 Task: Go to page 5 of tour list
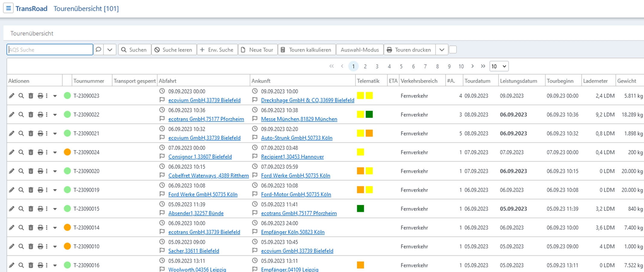[x=401, y=66]
